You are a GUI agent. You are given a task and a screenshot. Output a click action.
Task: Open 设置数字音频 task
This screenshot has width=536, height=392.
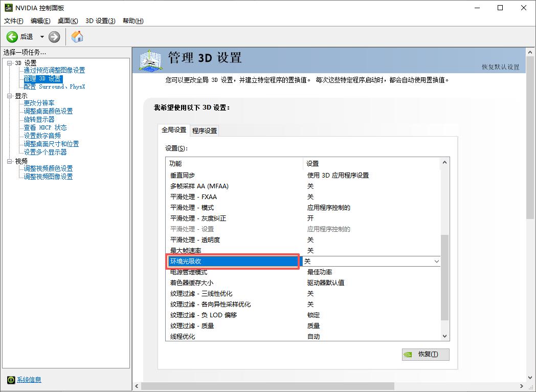coord(42,136)
